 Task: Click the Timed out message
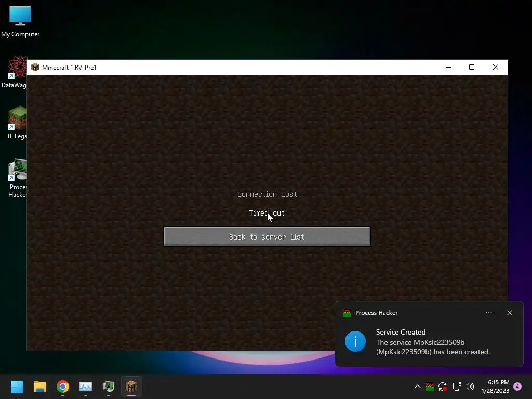tap(267, 213)
